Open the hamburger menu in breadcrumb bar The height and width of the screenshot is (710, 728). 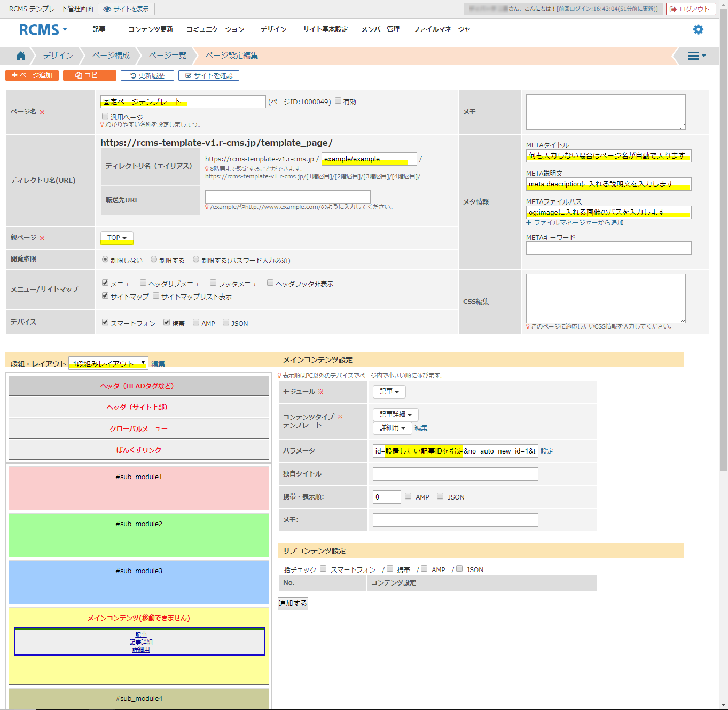(x=695, y=56)
